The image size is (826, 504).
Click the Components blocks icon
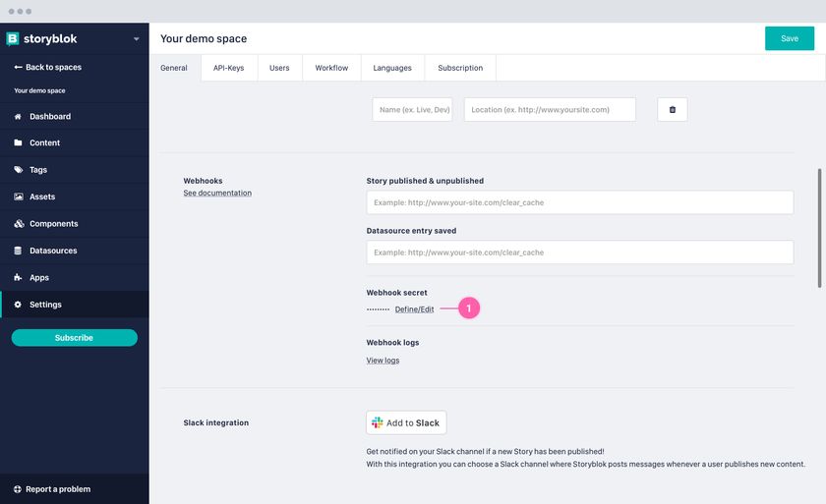[x=19, y=224]
